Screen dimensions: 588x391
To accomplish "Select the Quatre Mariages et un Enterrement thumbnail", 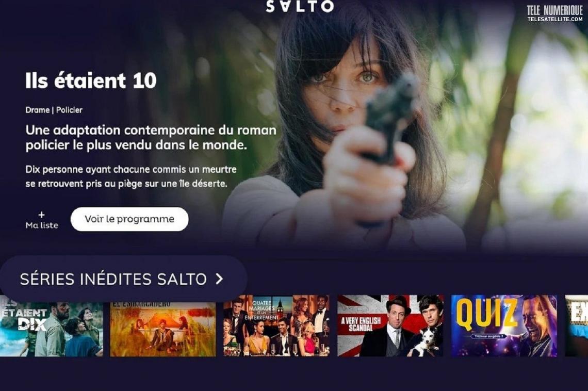I will (276, 326).
